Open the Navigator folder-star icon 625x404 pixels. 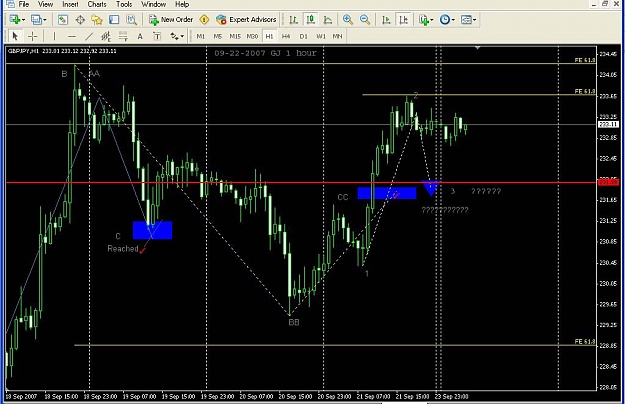pyautogui.click(x=97, y=20)
